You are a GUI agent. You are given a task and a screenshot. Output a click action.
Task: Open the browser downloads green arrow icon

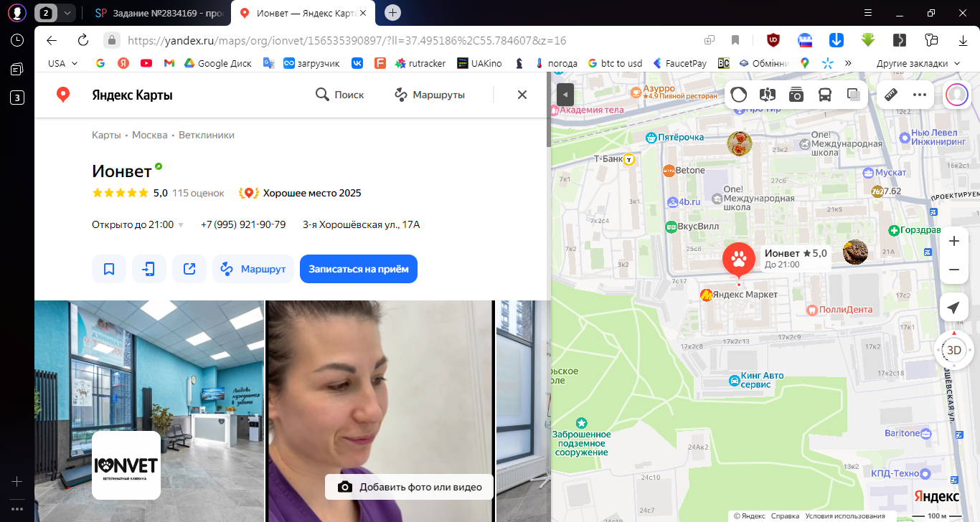click(868, 40)
